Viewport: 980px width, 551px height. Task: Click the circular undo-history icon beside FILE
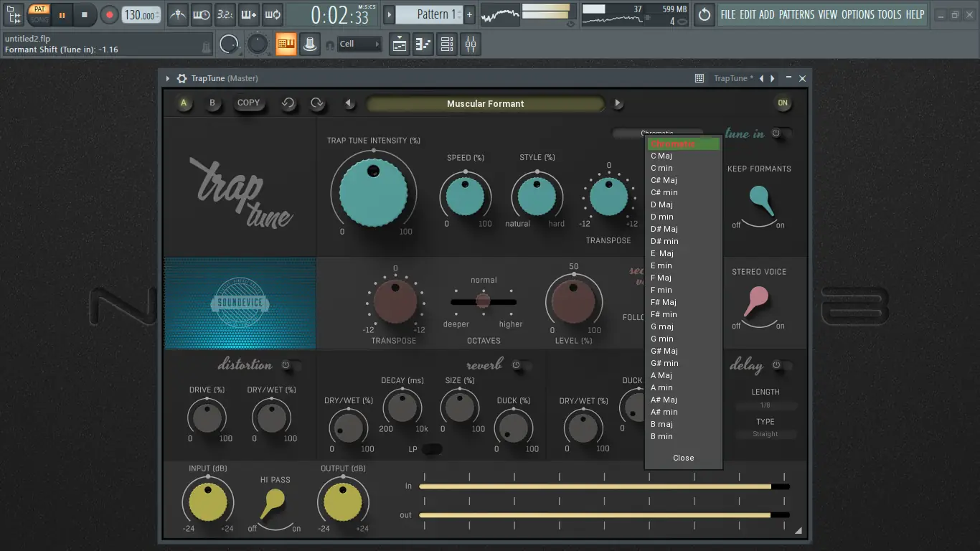(x=705, y=14)
